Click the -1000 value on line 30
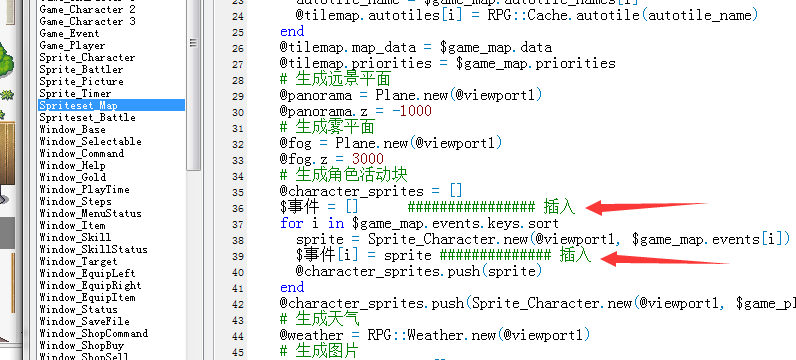This screenshot has width=796, height=360. coord(412,111)
